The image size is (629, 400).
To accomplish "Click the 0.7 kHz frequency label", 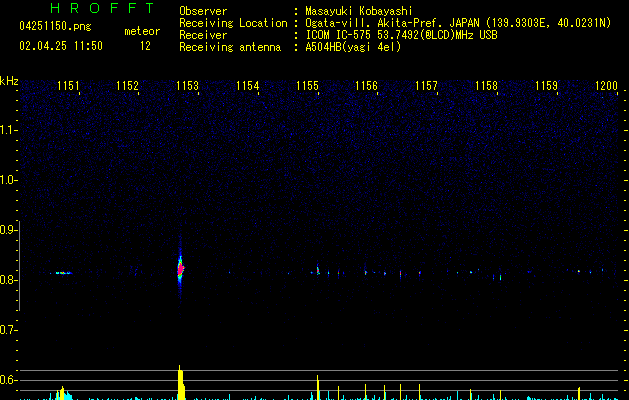I will [x=8, y=330].
